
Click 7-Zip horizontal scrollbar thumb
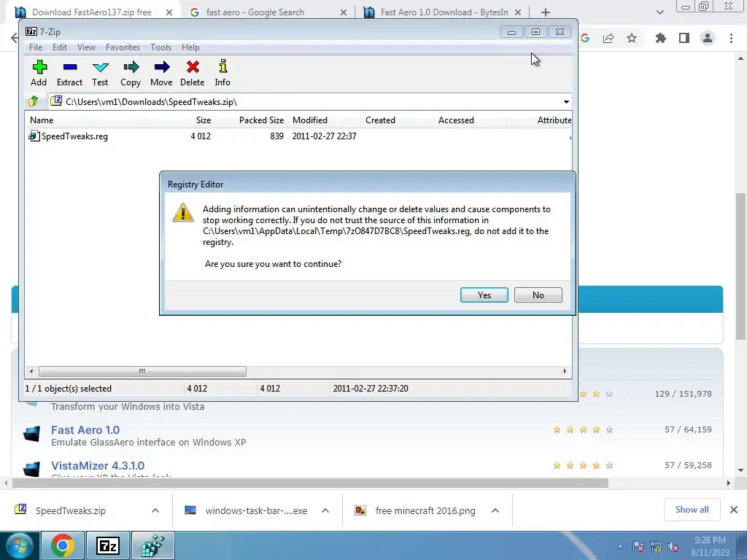[142, 371]
